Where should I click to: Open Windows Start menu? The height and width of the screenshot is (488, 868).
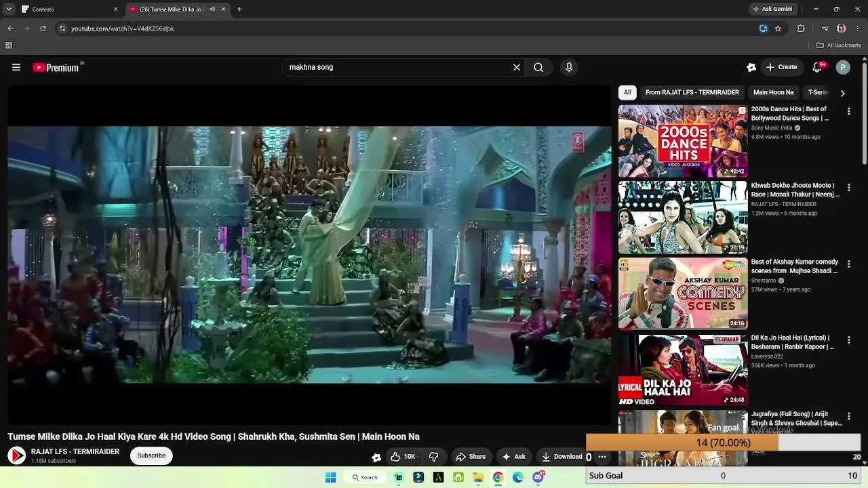pos(330,478)
